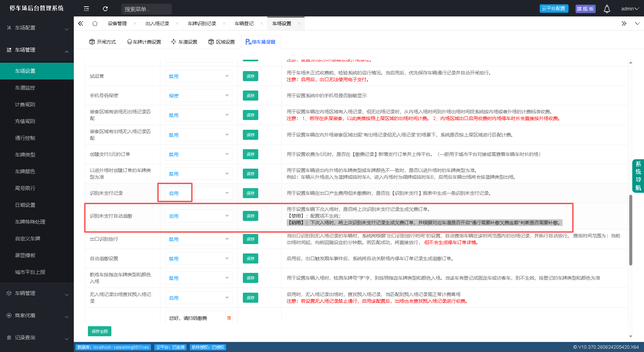Viewport: 644px width, 352px height.
Task: Click the home icon tab
Action: [x=95, y=23]
